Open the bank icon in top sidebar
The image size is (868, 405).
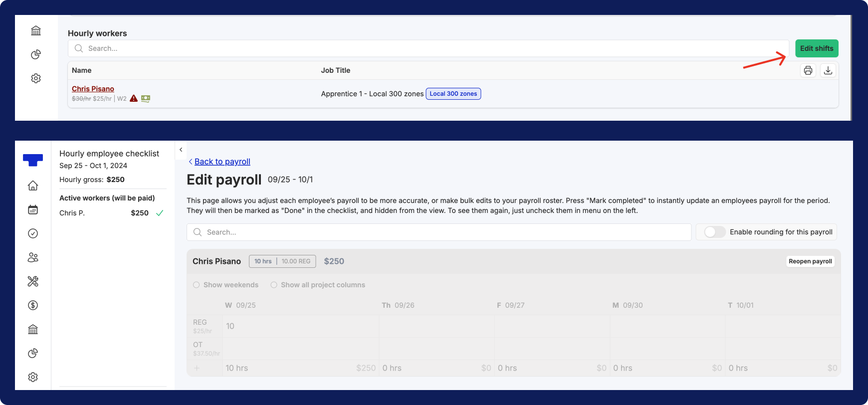coord(36,30)
